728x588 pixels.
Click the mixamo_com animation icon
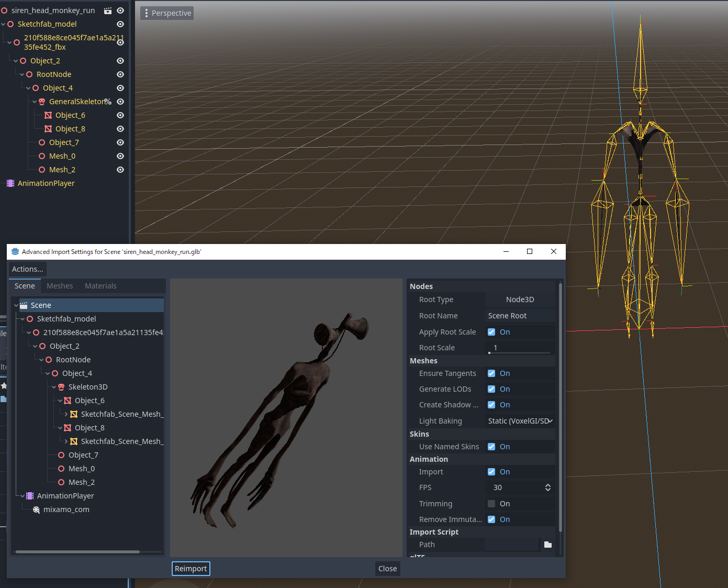pyautogui.click(x=36, y=509)
